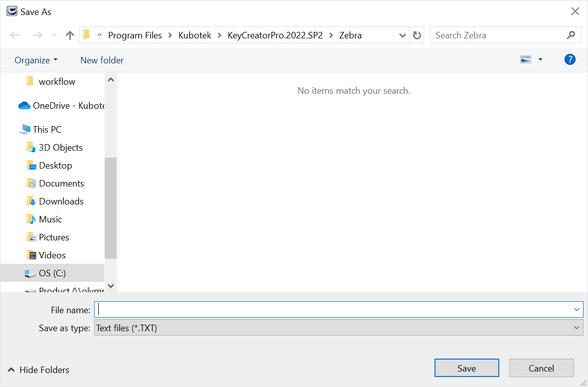Screen dimensions: 588x387
Task: Select the Videos folder
Action: coord(51,255)
